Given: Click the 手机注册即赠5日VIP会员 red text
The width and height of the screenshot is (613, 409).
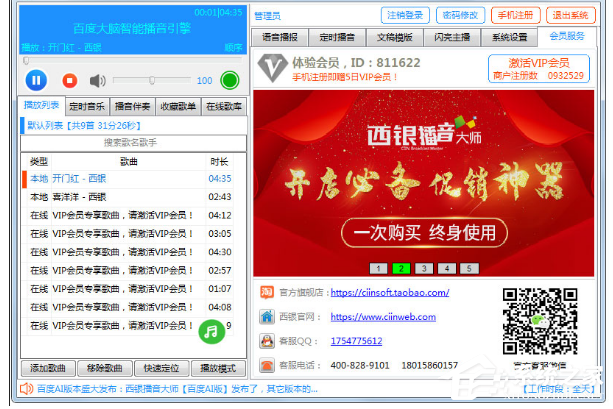Looking at the screenshot, I should point(344,77).
